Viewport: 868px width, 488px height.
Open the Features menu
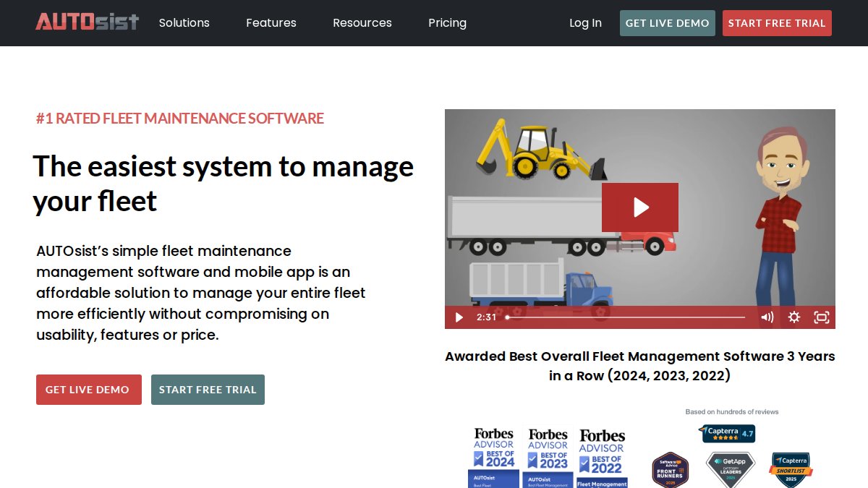271,23
